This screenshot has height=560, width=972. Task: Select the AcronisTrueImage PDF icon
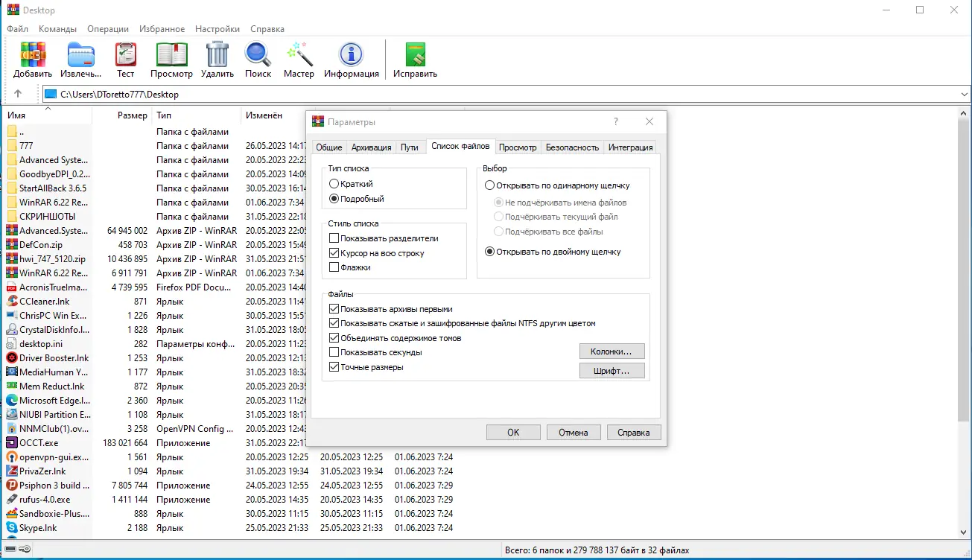click(x=12, y=287)
